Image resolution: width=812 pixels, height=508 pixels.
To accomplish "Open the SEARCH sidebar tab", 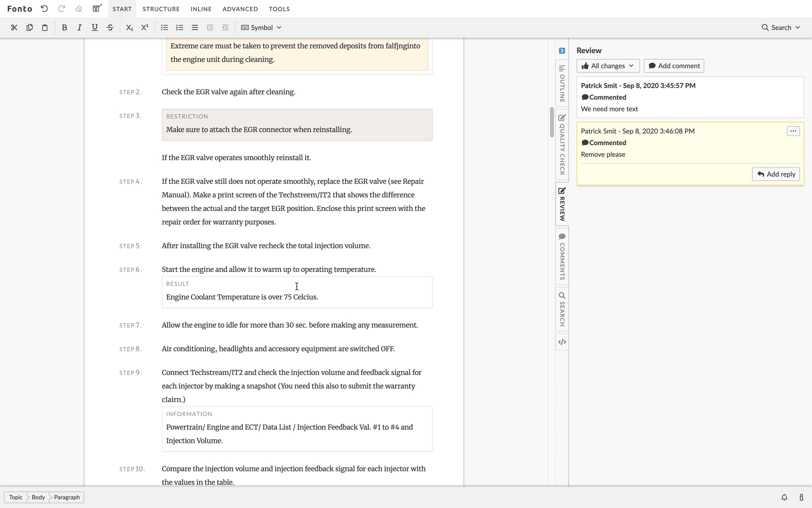I will 562,309.
